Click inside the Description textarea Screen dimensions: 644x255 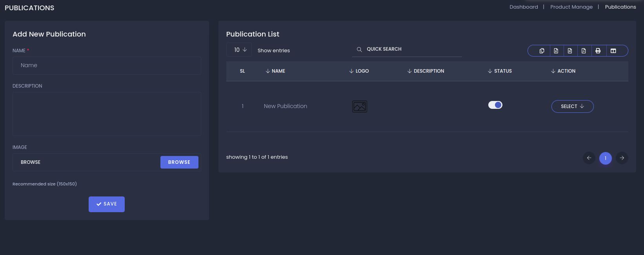[107, 114]
